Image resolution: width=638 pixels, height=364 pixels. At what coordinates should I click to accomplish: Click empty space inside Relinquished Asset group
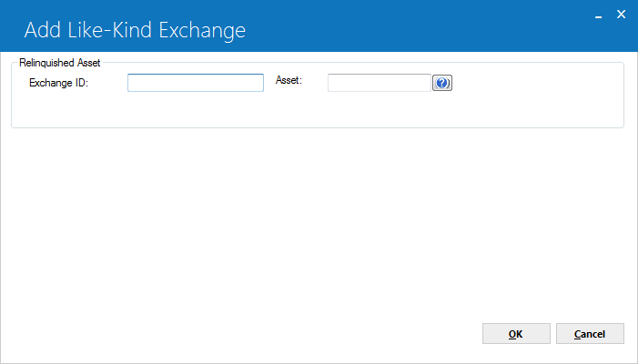[x=318, y=110]
